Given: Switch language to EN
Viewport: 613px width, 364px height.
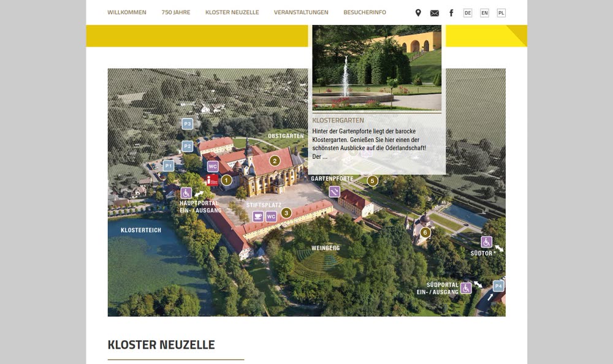Looking at the screenshot, I should [484, 13].
